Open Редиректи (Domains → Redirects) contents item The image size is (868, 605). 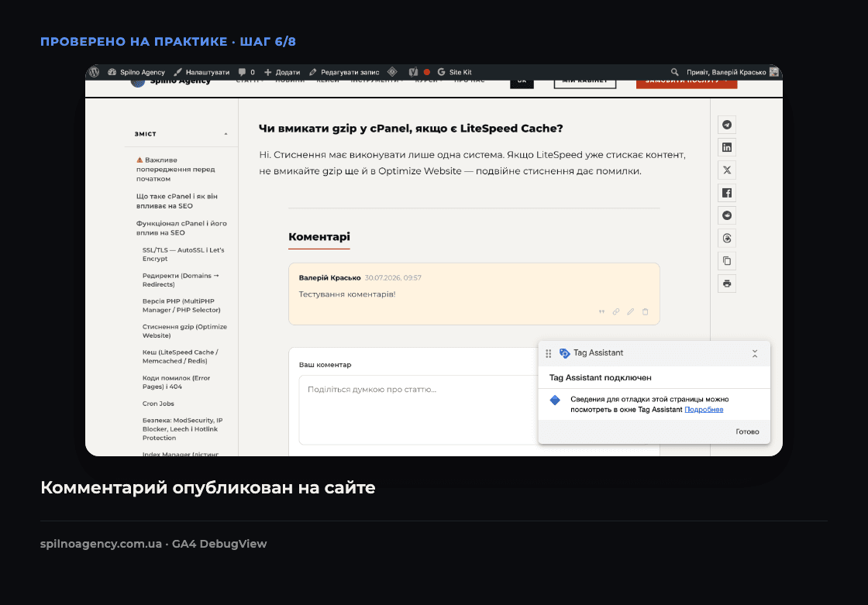[181, 280]
